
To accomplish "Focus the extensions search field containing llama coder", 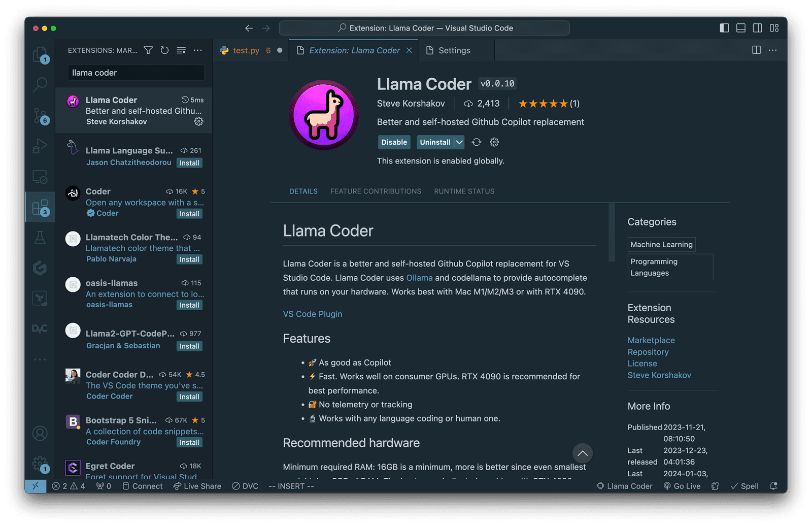I will pos(136,73).
